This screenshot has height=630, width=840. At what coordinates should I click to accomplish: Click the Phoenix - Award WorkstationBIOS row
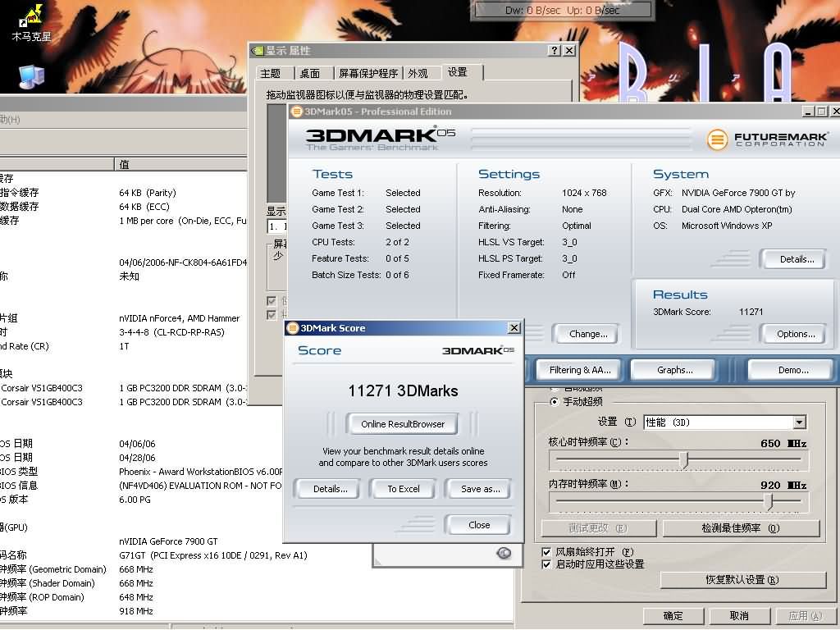(200, 472)
